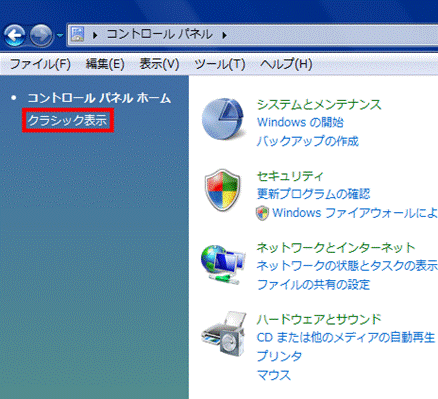The image size is (438, 399).
Task: Open システムとメンテナンス category
Action: click(319, 105)
